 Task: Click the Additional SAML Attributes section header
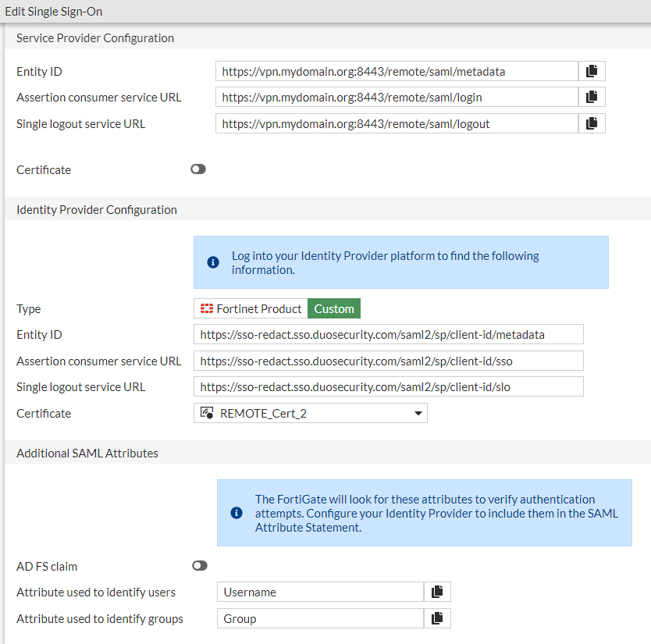point(87,453)
